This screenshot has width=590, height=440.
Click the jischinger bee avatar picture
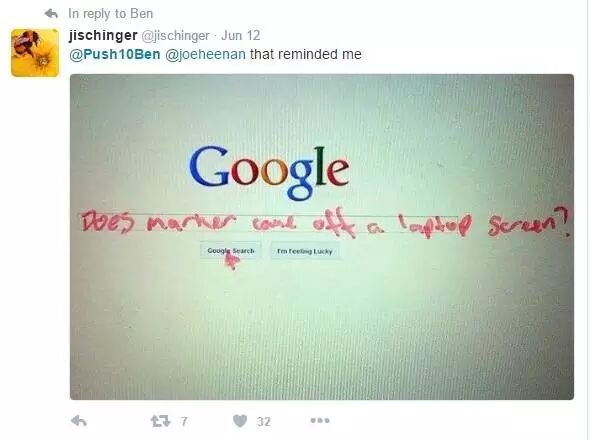[35, 53]
